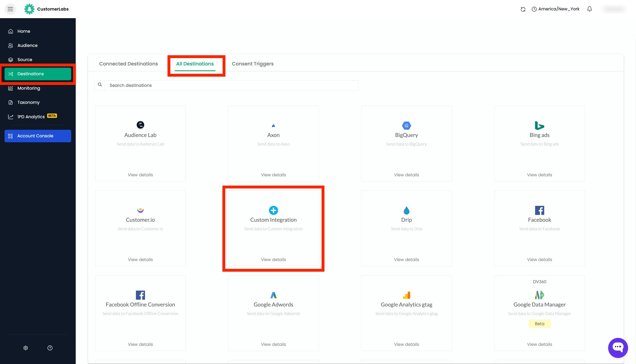636x364 pixels.
Task: Go to Home in sidebar
Action: [x=38, y=31]
